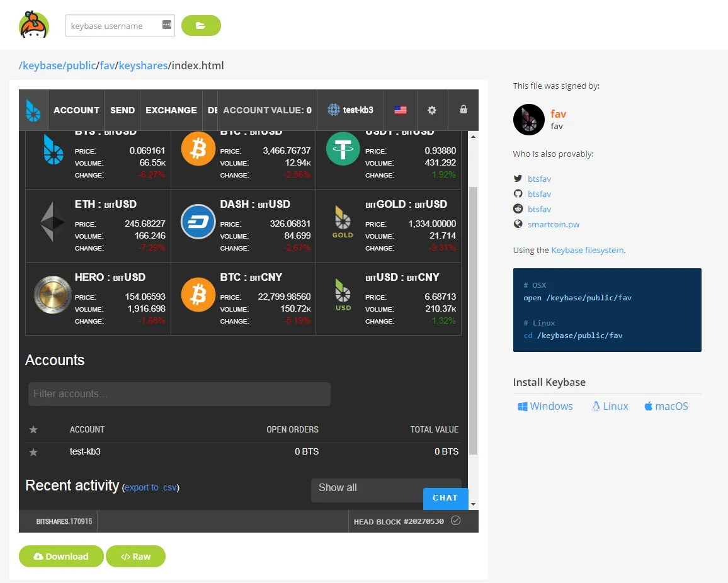This screenshot has width=728, height=583.
Task: Open the Keybase filesystem link
Action: [588, 250]
